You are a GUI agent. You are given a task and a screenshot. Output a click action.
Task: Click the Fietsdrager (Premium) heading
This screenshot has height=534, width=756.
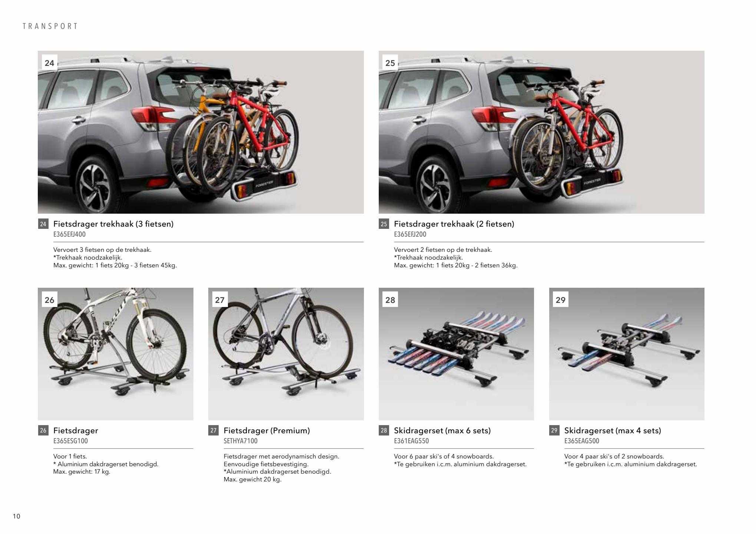(267, 430)
